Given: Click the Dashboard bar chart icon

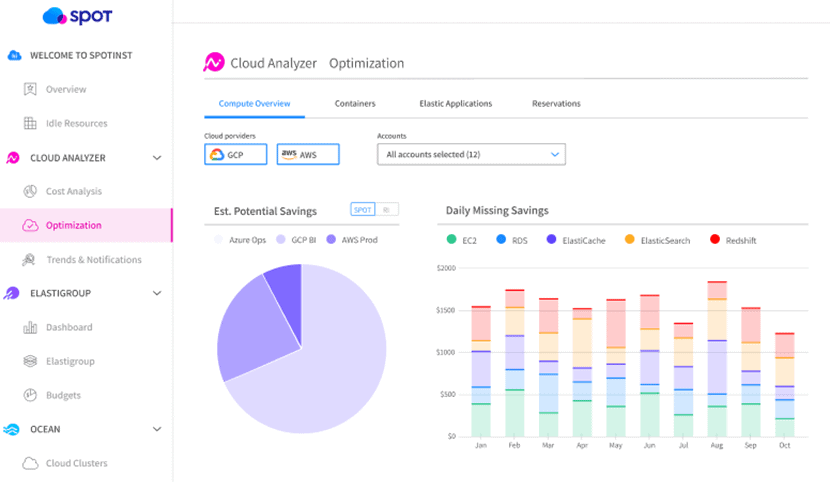Looking at the screenshot, I should click(30, 328).
